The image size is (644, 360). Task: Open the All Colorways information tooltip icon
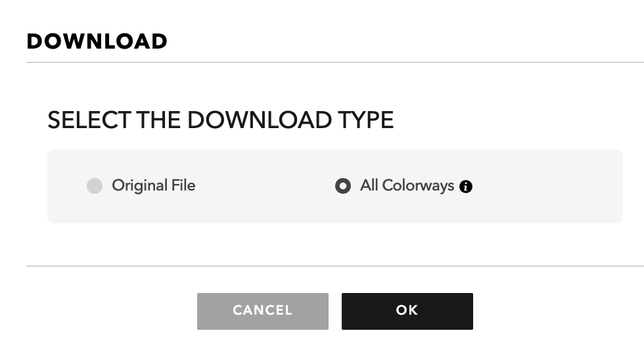466,187
